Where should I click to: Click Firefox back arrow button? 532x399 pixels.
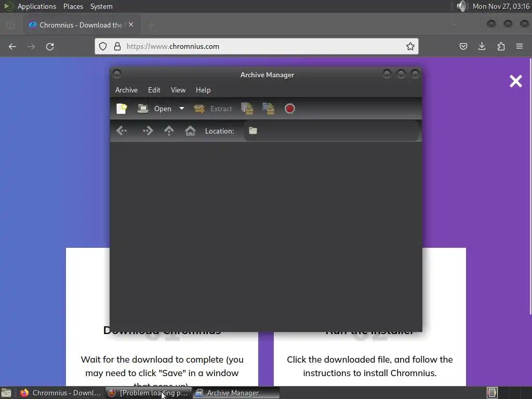12,46
